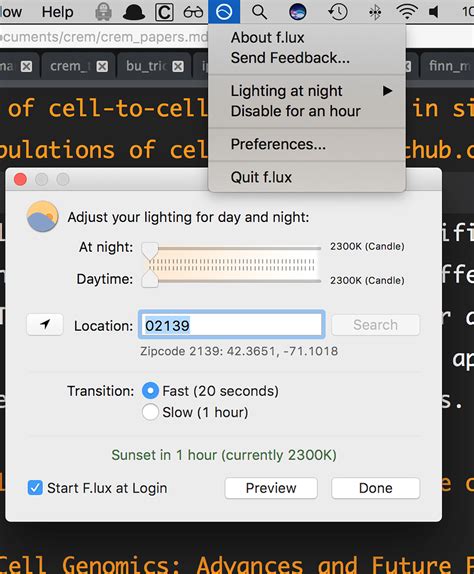Click the Done button
Viewport: 474px width, 574px height.
click(376, 488)
